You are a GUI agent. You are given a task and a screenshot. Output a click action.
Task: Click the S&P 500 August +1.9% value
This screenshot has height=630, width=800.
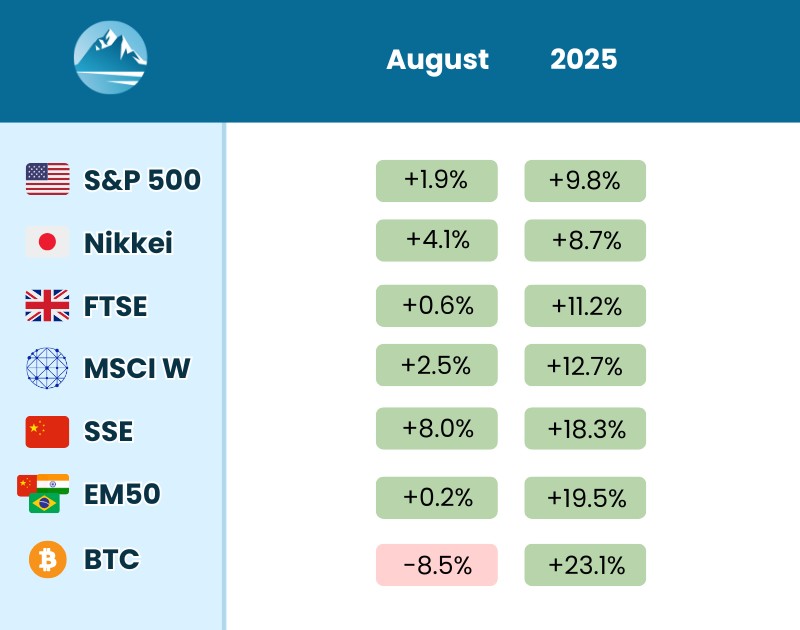437,181
